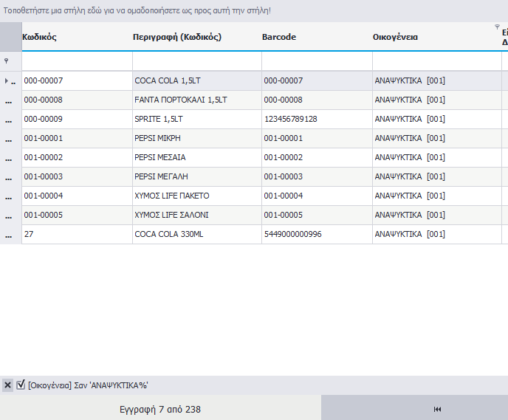
Task: Open row options dots for PEPSI ΜΕΓΑΛΗ
Action: click(x=10, y=177)
